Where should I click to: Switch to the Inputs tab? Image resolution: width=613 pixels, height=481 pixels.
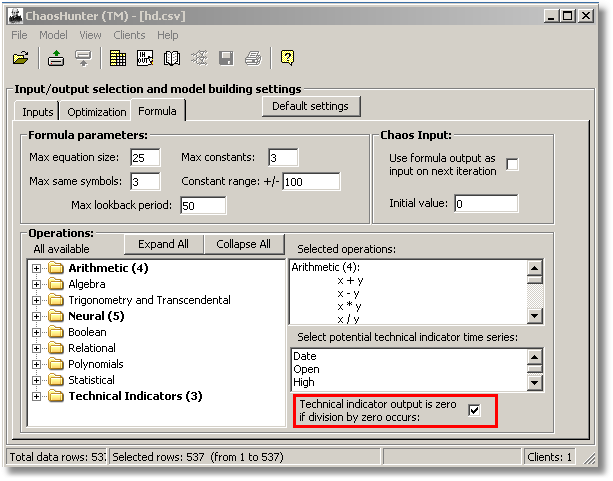pos(37,112)
